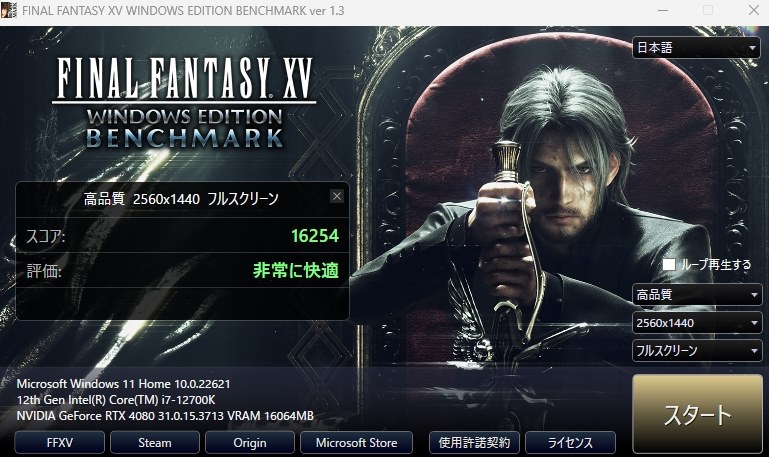Start the benchmark with スタート button
The height and width of the screenshot is (457, 769).
point(697,414)
